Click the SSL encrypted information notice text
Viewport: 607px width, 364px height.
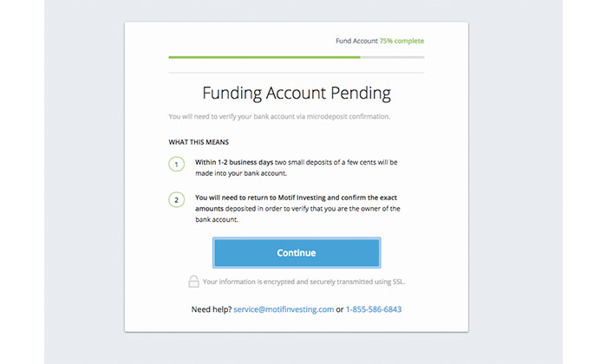coord(303,282)
